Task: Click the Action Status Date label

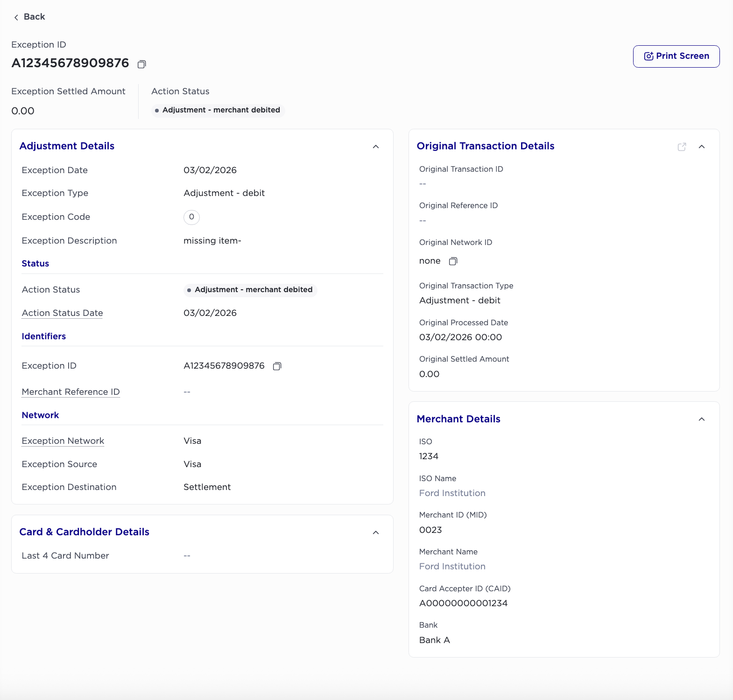Action: (x=62, y=313)
